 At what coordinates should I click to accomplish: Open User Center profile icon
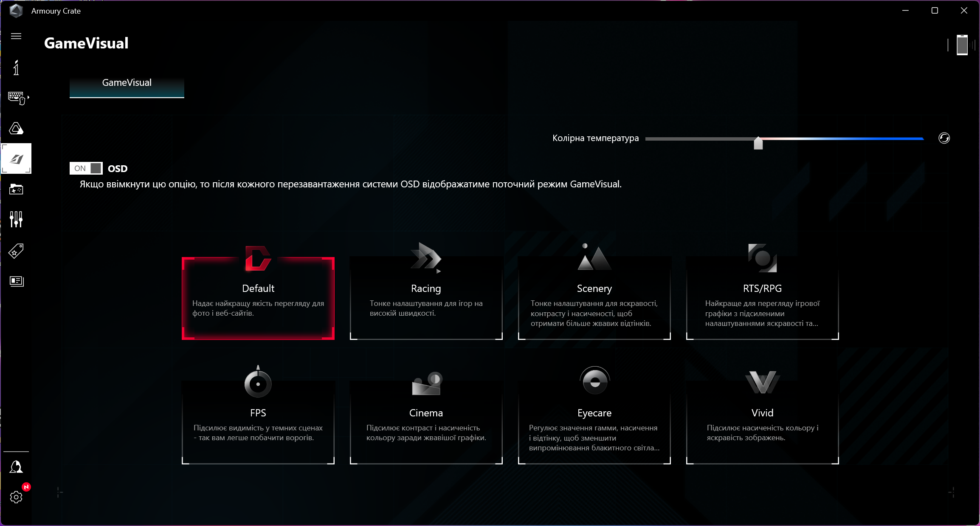click(16, 467)
